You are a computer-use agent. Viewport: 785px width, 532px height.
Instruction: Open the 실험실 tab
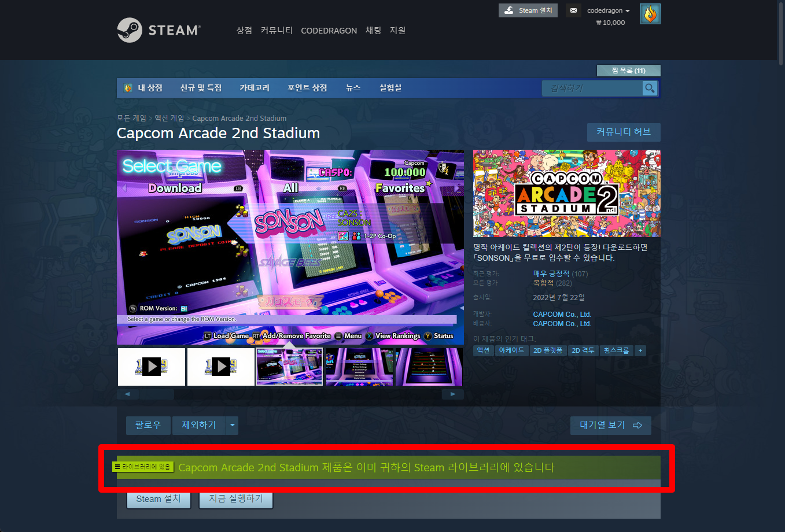pyautogui.click(x=390, y=88)
